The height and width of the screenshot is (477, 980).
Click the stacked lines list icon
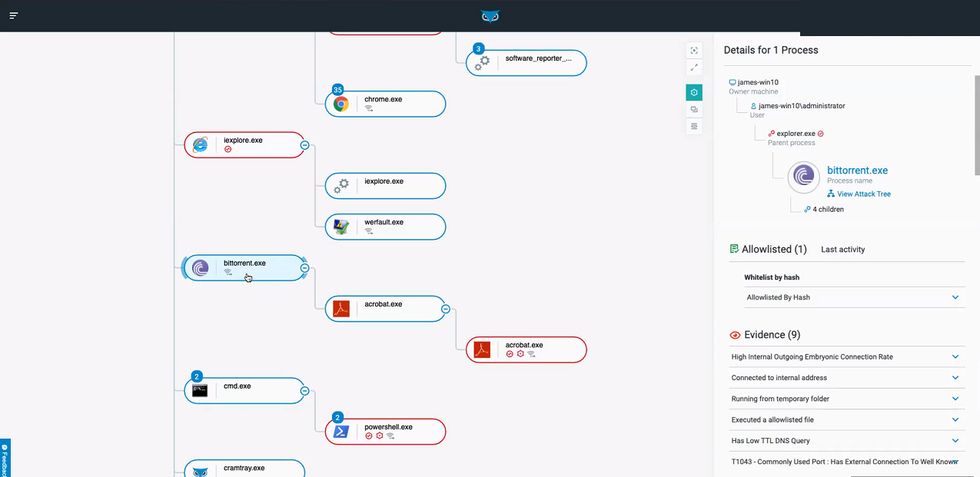point(694,126)
